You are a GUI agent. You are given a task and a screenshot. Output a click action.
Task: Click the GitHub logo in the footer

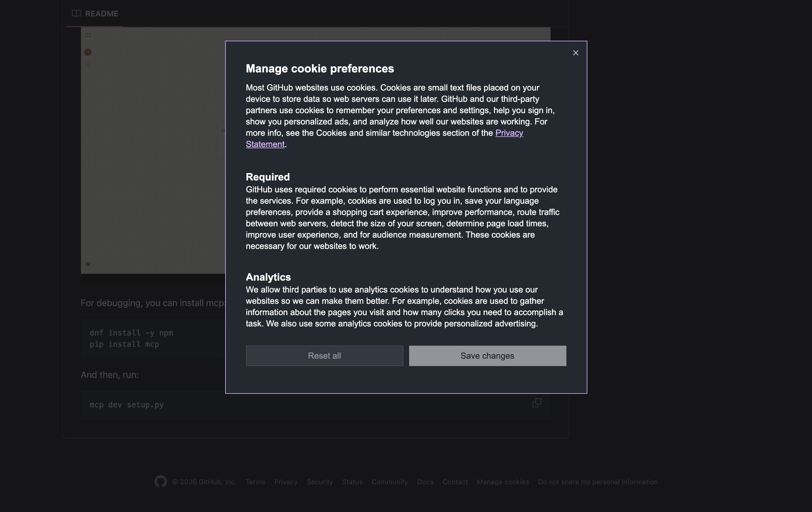(160, 481)
